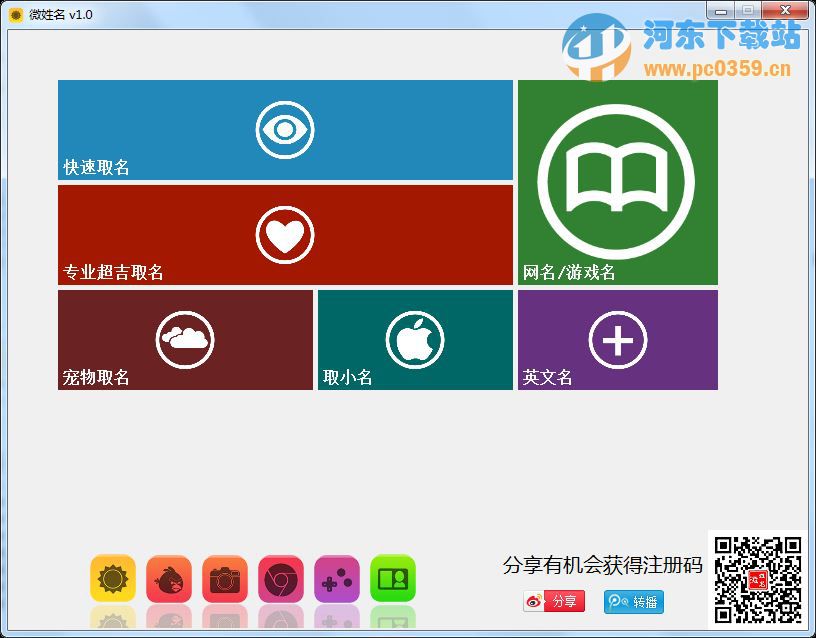Open the Chrome browser icon
The width and height of the screenshot is (816, 638).
pos(281,578)
